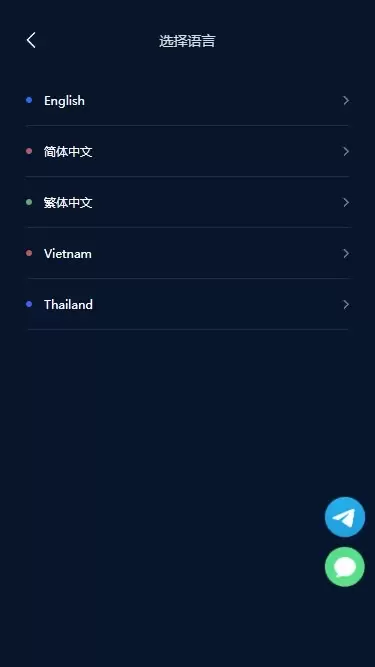Click the purple dot beside Thailand
The image size is (375, 667).
point(29,304)
